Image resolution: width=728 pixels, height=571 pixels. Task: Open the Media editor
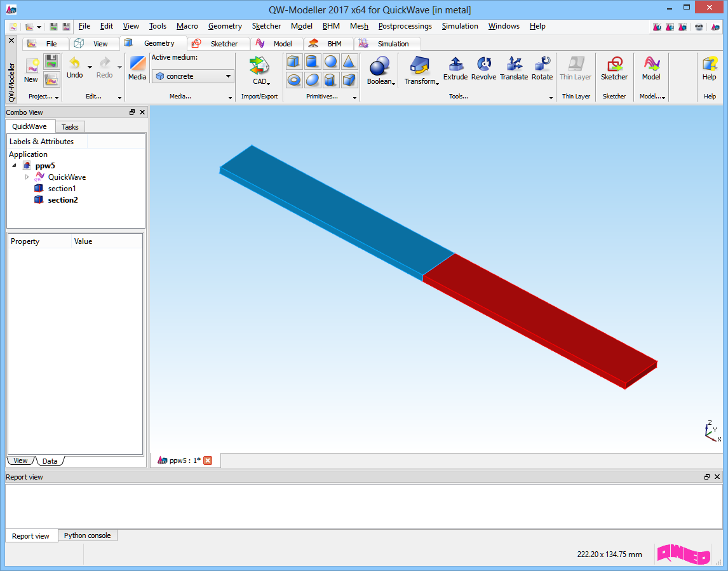point(137,68)
